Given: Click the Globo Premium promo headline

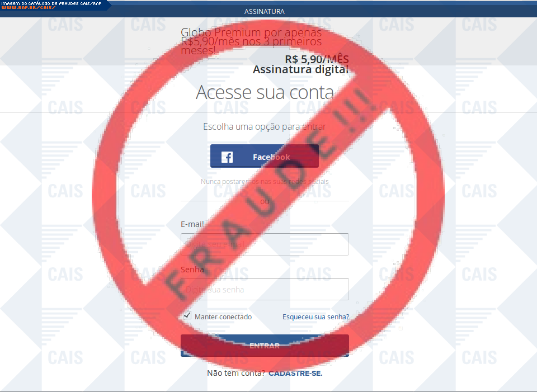Looking at the screenshot, I should pos(251,41).
